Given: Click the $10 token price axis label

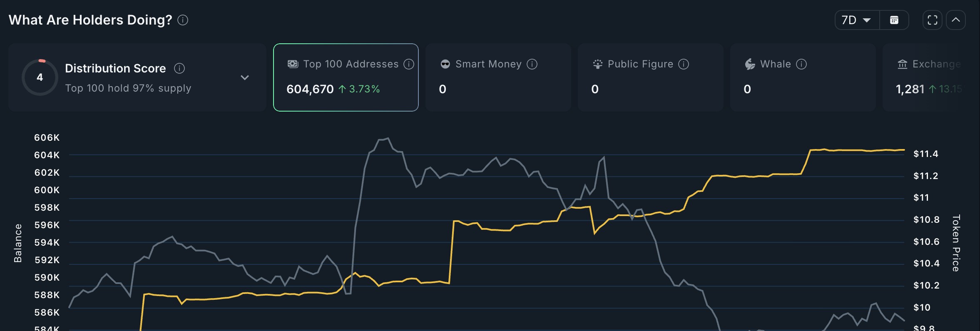Looking at the screenshot, I should pos(922,308).
